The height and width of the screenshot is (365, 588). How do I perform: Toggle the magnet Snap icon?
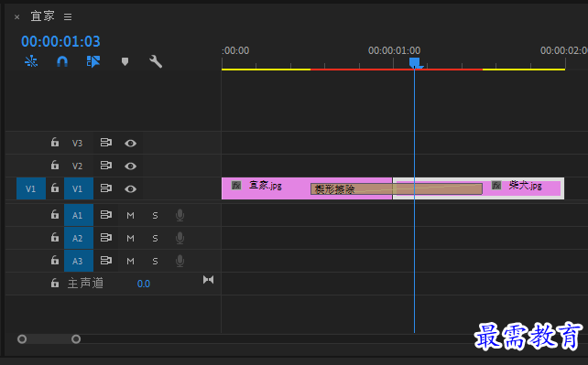(62, 61)
